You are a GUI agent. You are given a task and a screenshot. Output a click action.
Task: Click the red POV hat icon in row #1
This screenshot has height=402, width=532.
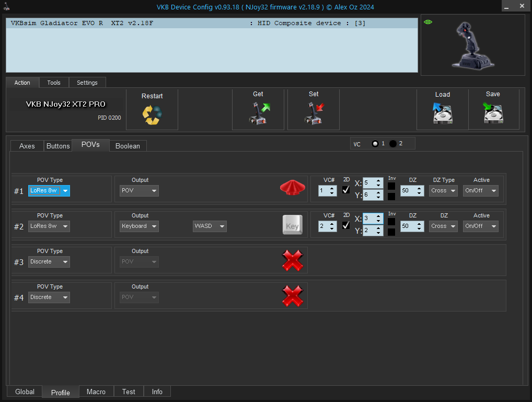pyautogui.click(x=293, y=188)
